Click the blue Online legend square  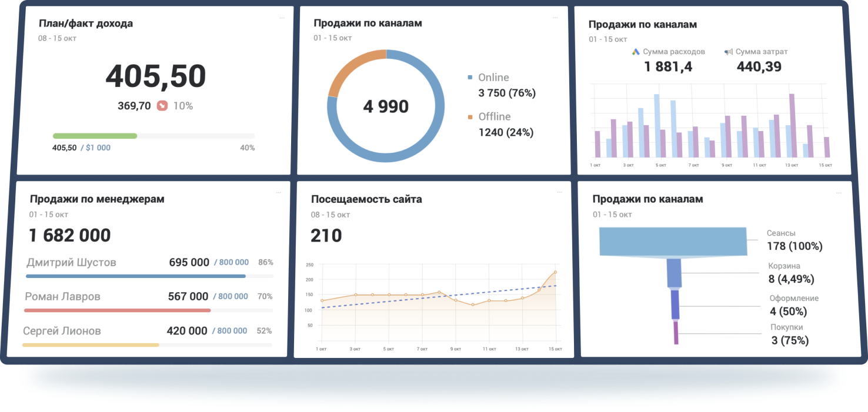pyautogui.click(x=470, y=78)
